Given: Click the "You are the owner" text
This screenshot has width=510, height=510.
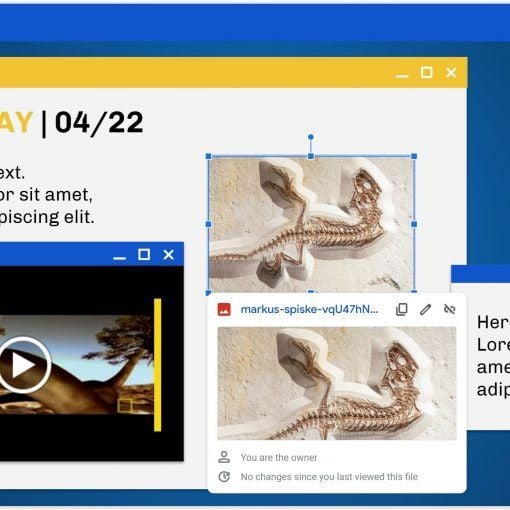Looking at the screenshot, I should click(279, 457).
